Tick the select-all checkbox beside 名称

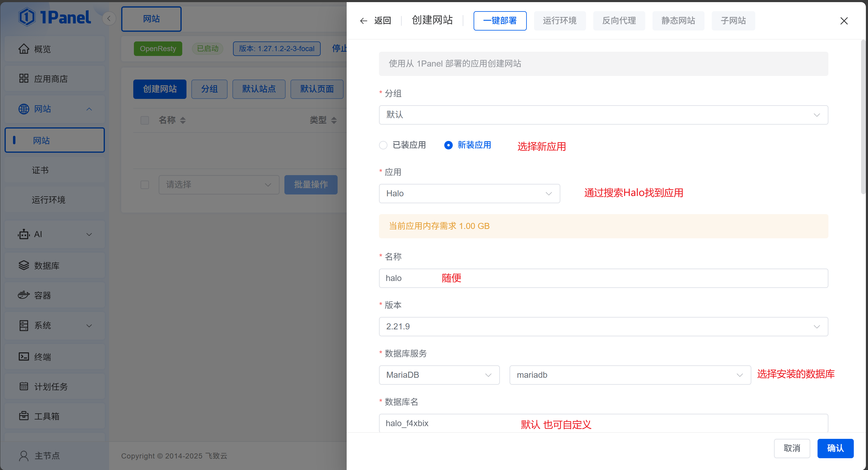coord(144,120)
